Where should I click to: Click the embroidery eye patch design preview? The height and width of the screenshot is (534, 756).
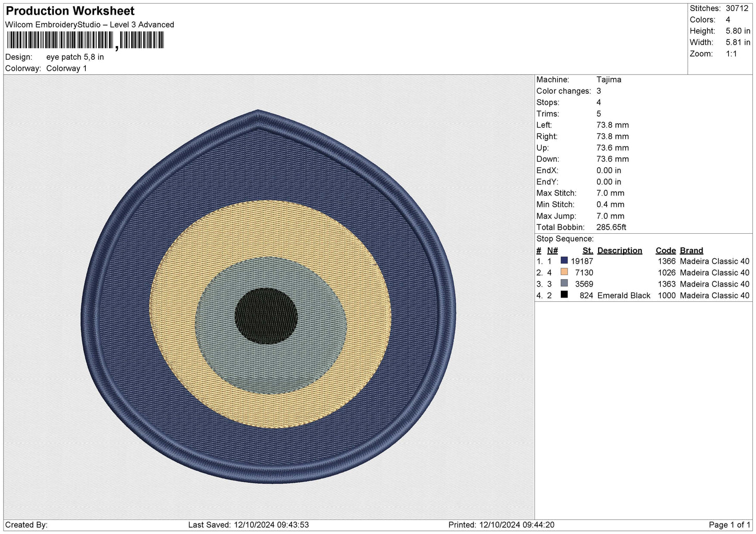coord(268,297)
